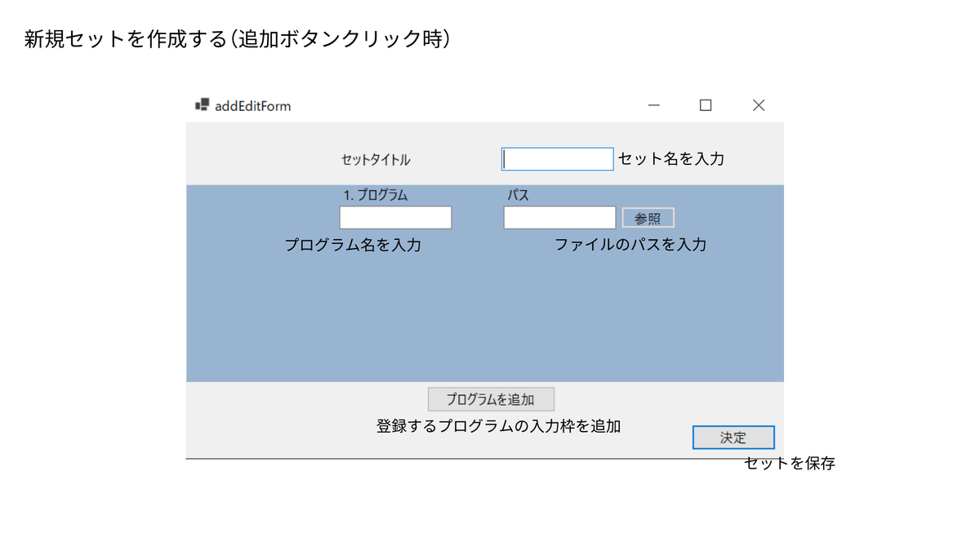Click the パス input field
The width and height of the screenshot is (980, 551).
tap(559, 217)
